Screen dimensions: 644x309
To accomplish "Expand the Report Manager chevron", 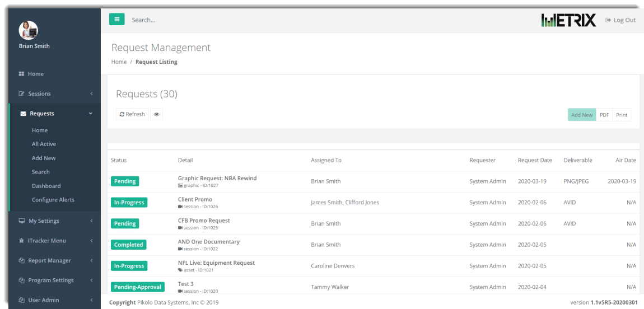I will (91, 260).
